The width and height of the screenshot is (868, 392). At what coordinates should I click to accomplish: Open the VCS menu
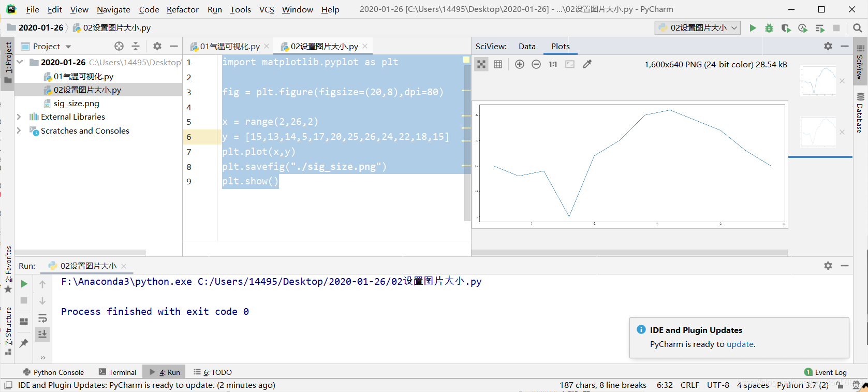pos(267,9)
